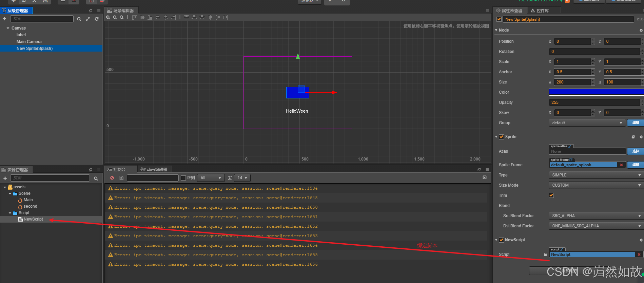Remove the NewScript script reference with red X
This screenshot has height=283, width=644.
[x=639, y=254]
